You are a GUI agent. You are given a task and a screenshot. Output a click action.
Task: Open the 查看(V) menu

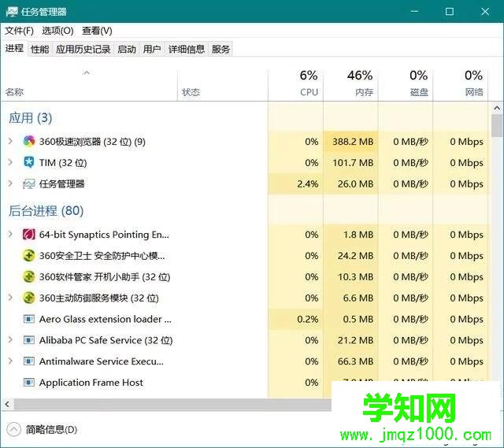click(x=97, y=31)
